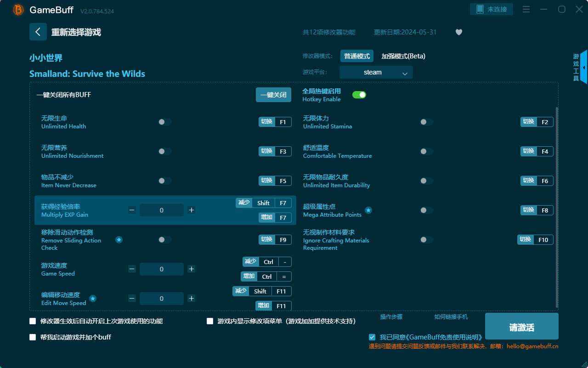This screenshot has height=368, width=588.
Task: Click the GameBuff logo icon
Action: click(18, 10)
